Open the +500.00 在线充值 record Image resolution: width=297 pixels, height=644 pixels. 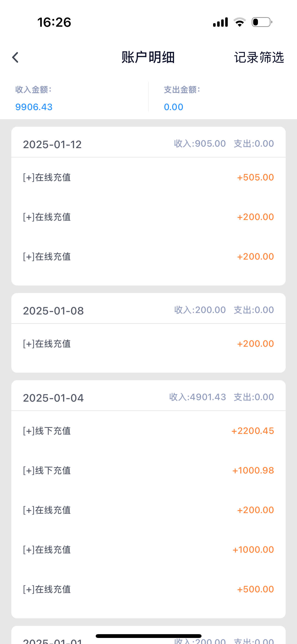click(x=148, y=589)
